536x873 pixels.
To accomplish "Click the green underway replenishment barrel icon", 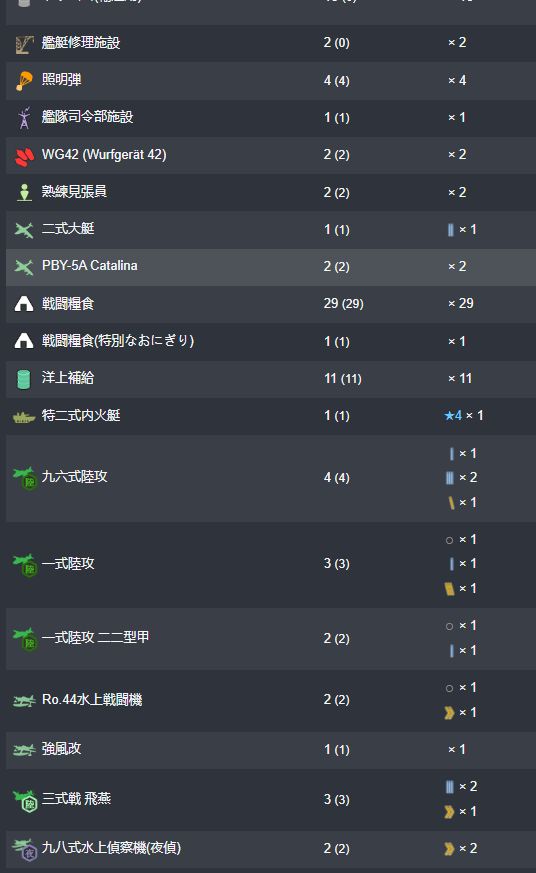I will point(24,379).
